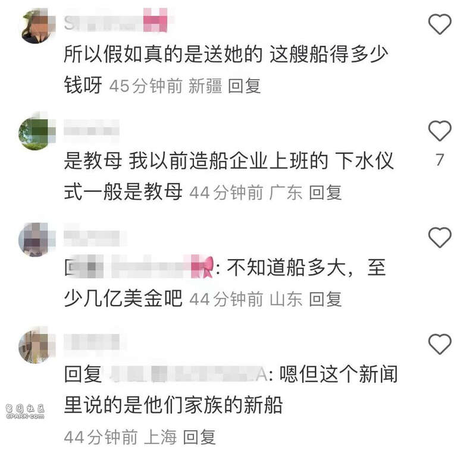Like the 教母 comment from 广东
The height and width of the screenshot is (450, 476).
(440, 131)
